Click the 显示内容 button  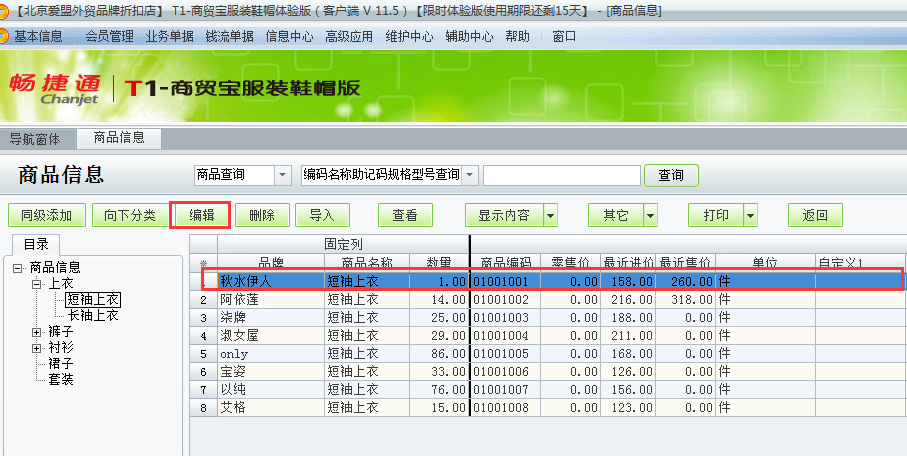point(504,215)
